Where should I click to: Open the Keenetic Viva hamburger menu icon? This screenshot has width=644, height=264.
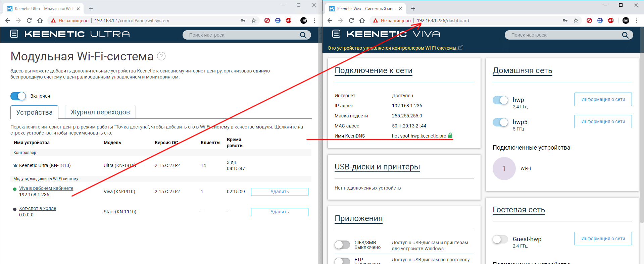(336, 34)
